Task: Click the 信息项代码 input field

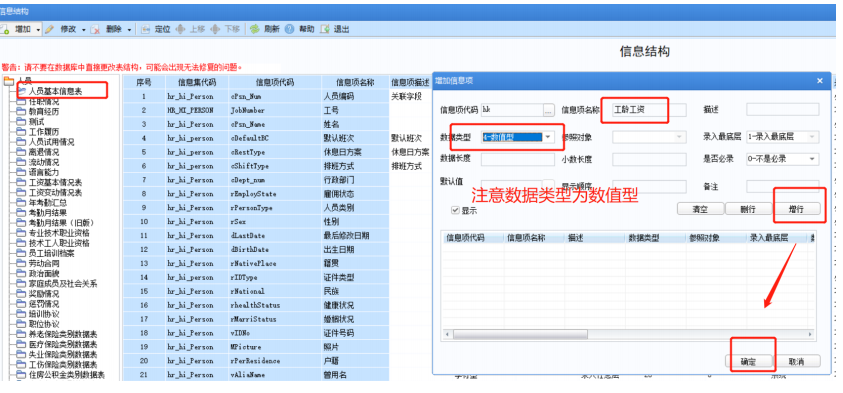Action: [512, 110]
